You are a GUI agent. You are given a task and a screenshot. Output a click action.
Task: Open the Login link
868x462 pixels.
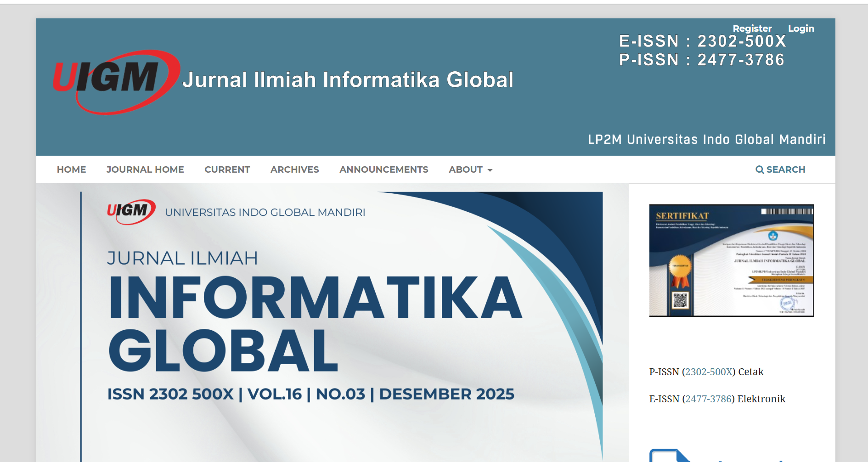point(801,28)
